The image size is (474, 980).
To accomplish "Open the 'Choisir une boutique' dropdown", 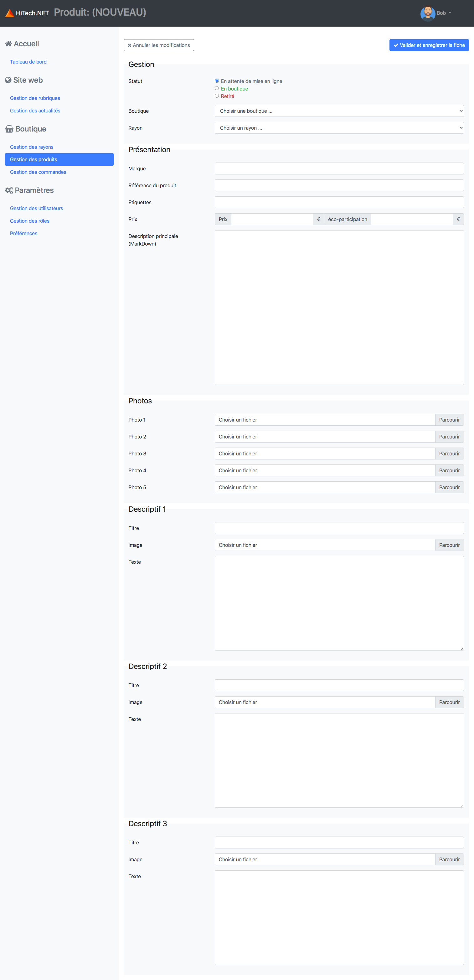I will pos(339,111).
